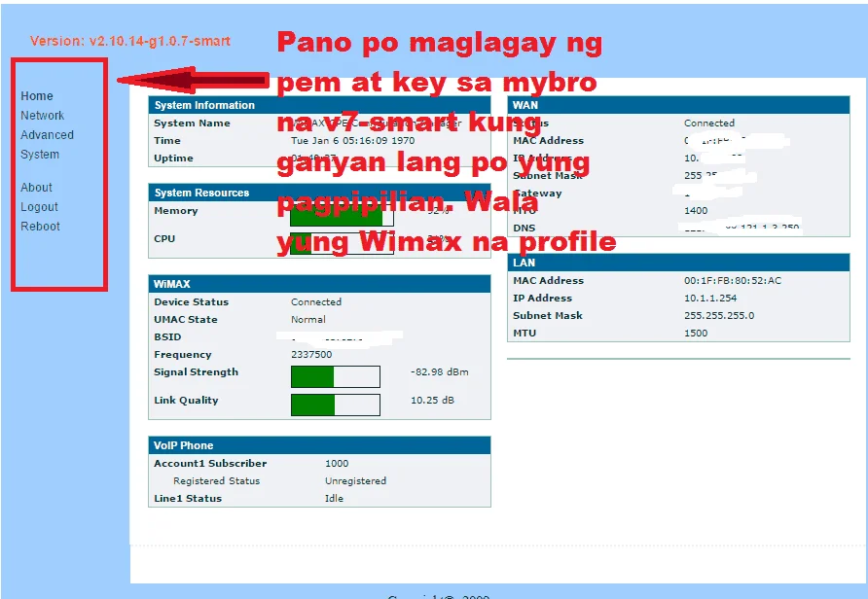Screen dimensions: 868x599
Task: Click the Account1 Subscriber value 1000
Action: [337, 464]
